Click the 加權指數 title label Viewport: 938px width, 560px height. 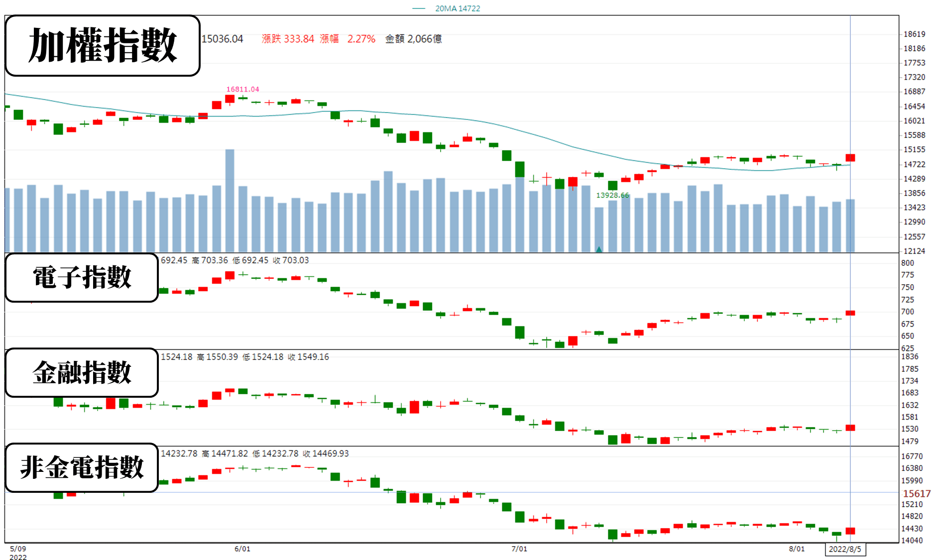pyautogui.click(x=103, y=46)
